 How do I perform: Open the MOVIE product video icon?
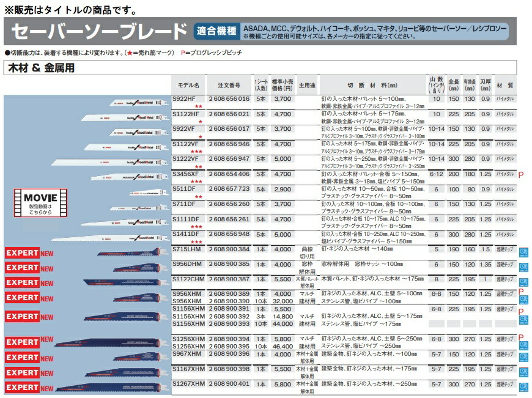pyautogui.click(x=40, y=203)
